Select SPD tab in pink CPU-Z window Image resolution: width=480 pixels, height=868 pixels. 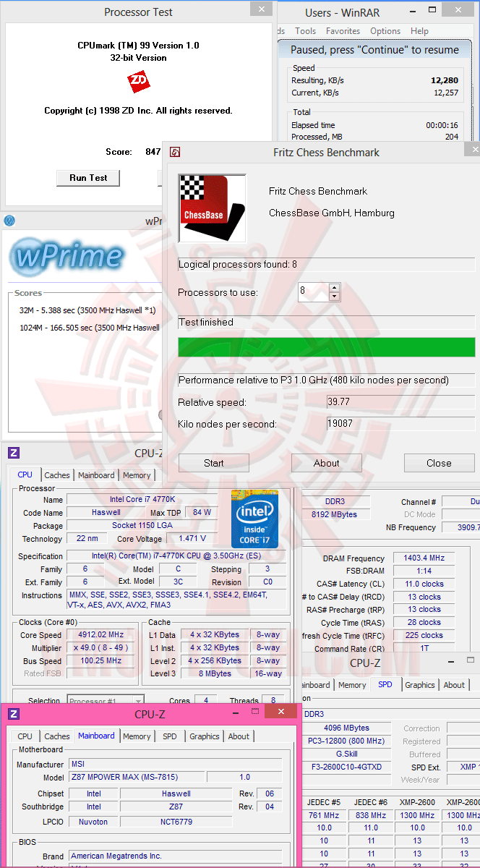click(x=169, y=736)
